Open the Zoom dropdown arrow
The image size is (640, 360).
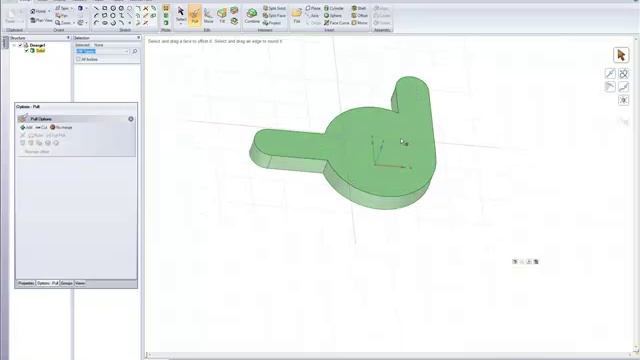74,23
